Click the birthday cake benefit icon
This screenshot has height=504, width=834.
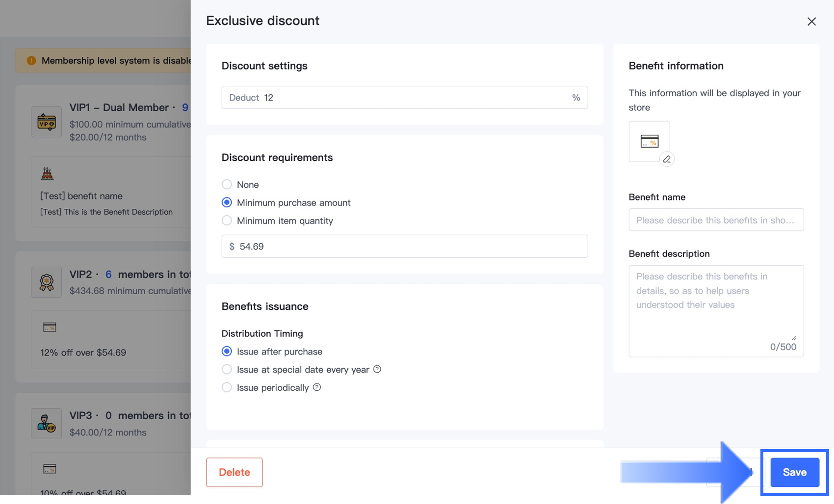click(x=47, y=174)
